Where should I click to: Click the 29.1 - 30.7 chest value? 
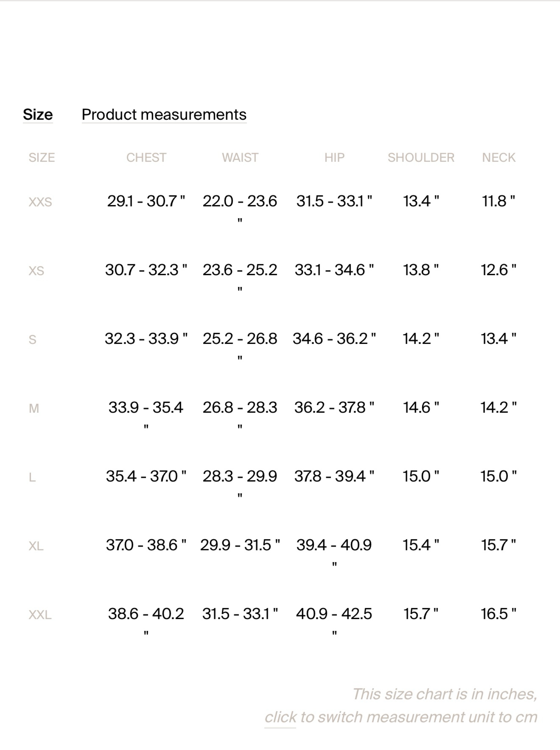pyautogui.click(x=146, y=201)
